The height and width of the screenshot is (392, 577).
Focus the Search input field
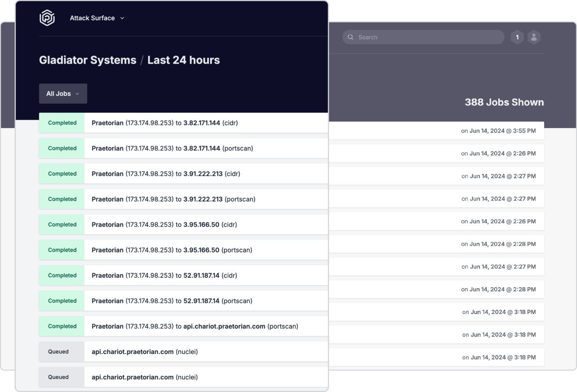(423, 37)
